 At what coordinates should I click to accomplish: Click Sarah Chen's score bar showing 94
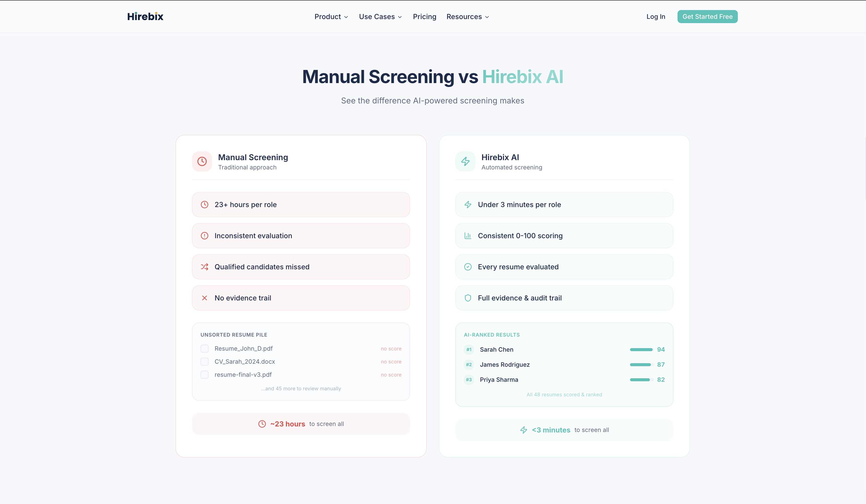[x=641, y=349]
